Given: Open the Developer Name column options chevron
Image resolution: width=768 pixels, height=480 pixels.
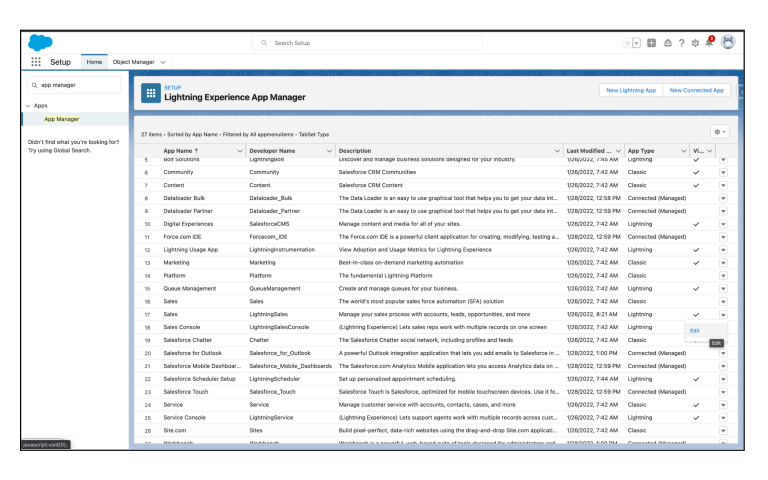Looking at the screenshot, I should [329, 151].
